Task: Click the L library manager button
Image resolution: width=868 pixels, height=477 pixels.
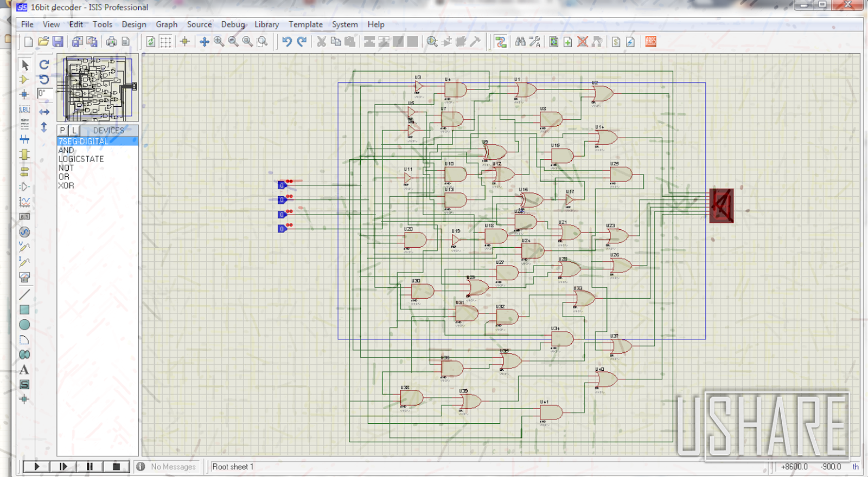Action: tap(74, 130)
